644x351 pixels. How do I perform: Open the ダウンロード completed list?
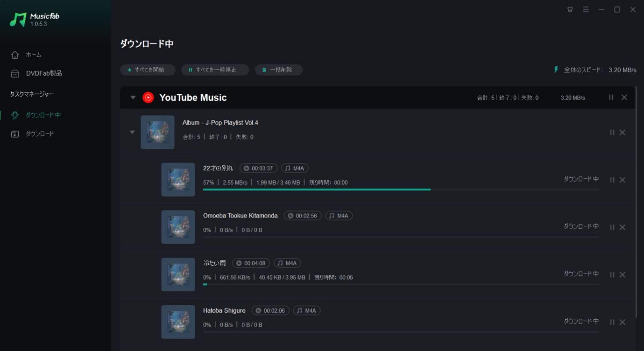tap(33, 134)
